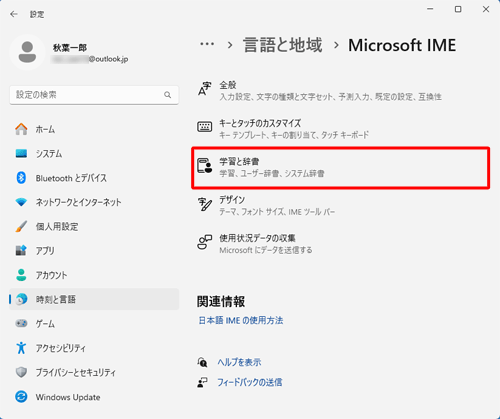Click the help headset icon
Image resolution: width=500 pixels, height=419 pixels.
(202, 362)
